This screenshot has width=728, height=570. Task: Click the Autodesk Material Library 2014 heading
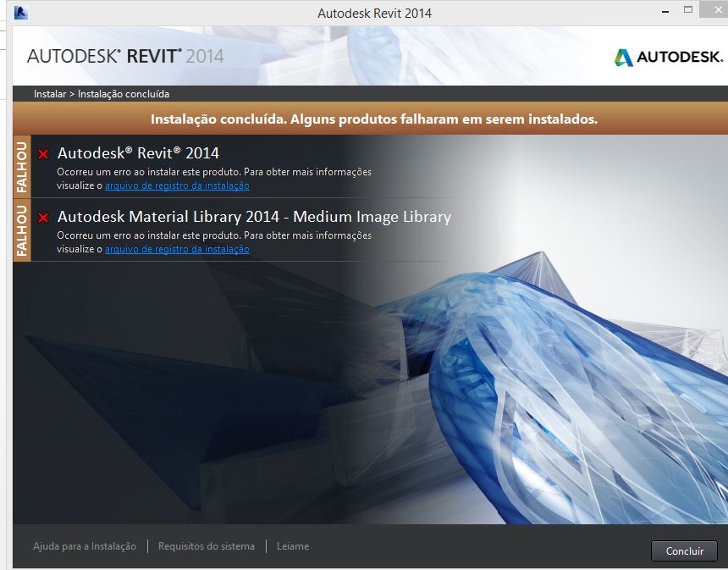(255, 217)
